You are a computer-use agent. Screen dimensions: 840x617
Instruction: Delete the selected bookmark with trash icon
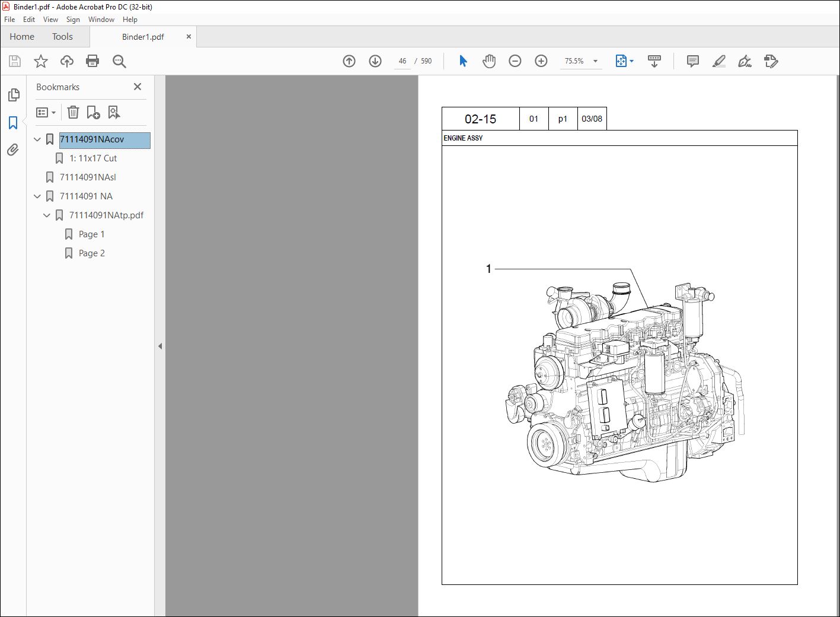pos(73,112)
